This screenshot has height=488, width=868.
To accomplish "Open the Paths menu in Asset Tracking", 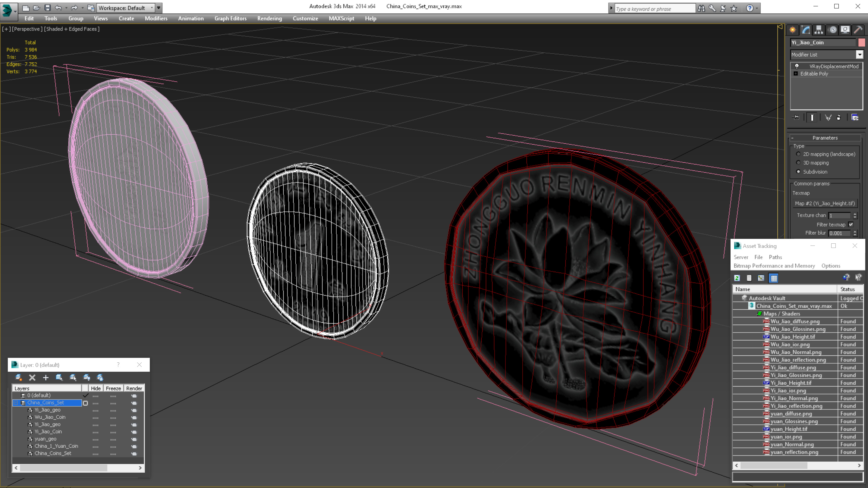I will pyautogui.click(x=775, y=257).
